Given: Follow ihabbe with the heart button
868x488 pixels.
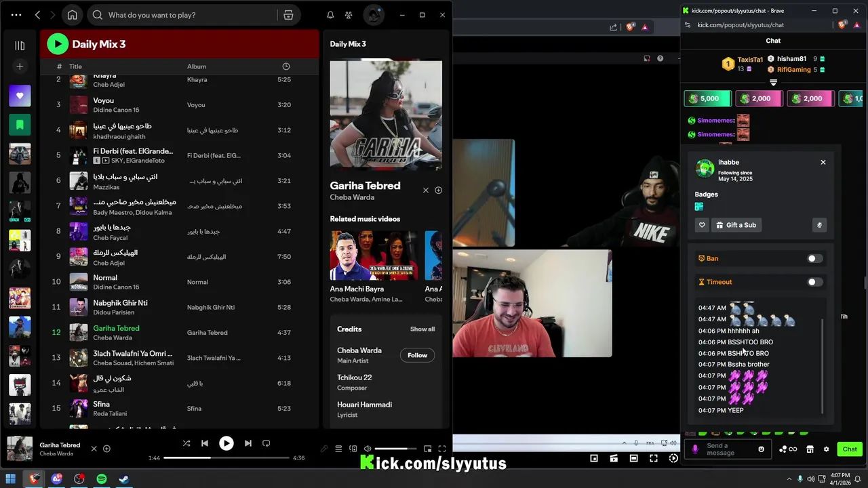Looking at the screenshot, I should (x=702, y=225).
